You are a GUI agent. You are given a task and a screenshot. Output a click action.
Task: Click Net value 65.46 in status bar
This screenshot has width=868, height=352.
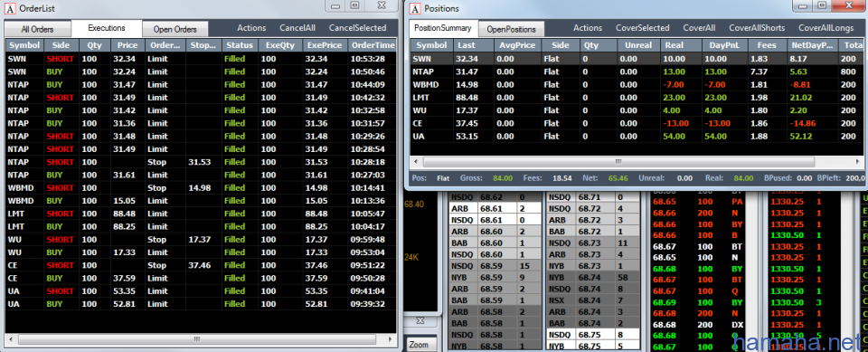click(x=618, y=178)
